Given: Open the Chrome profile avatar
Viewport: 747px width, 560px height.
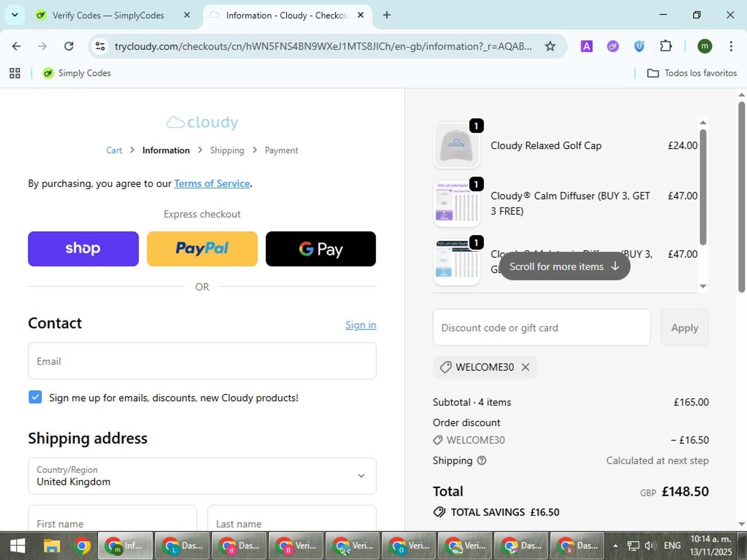Looking at the screenshot, I should coord(705,46).
